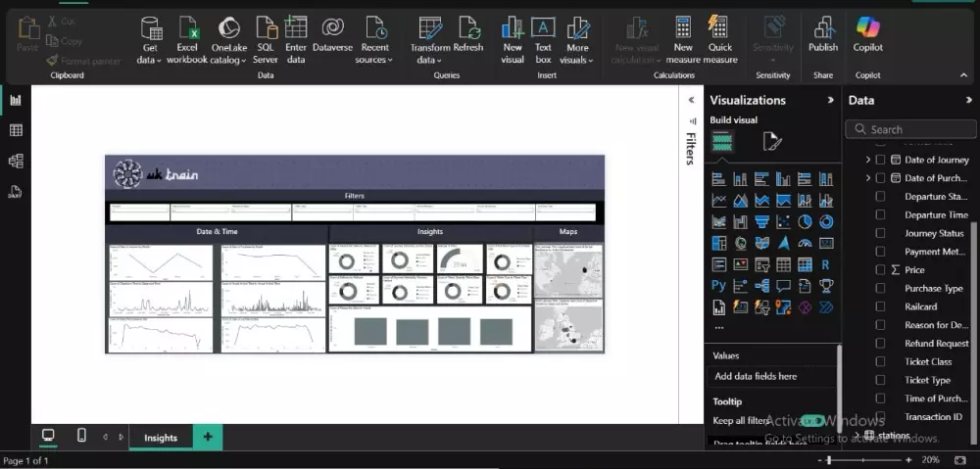Image resolution: width=980 pixels, height=469 pixels.
Task: Select the Azure map arrow visual
Action: 783,243
